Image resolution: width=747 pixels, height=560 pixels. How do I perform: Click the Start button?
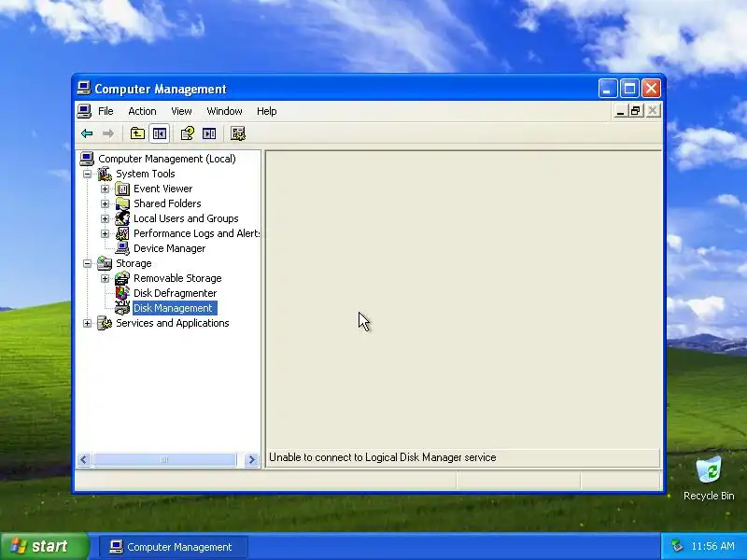pos(45,546)
